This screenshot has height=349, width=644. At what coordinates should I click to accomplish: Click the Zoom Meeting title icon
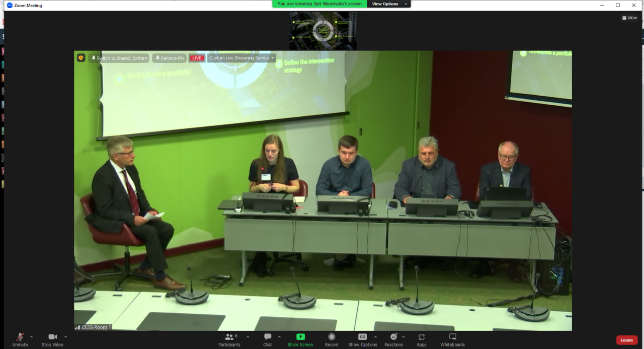click(10, 5)
